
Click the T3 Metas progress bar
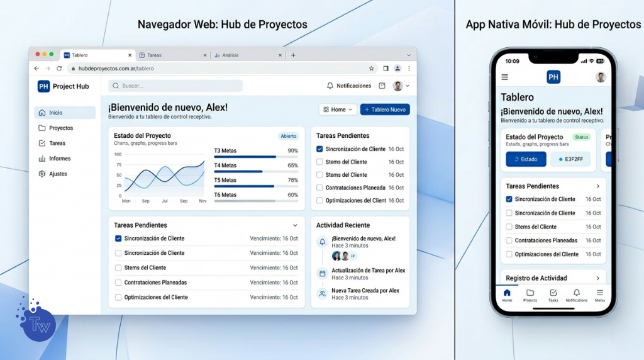click(x=256, y=157)
